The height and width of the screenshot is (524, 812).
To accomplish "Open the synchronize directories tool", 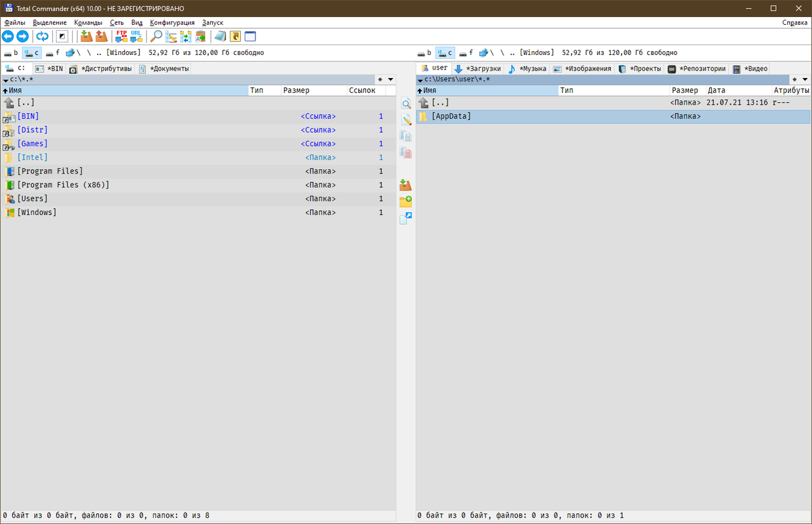I will click(x=186, y=37).
